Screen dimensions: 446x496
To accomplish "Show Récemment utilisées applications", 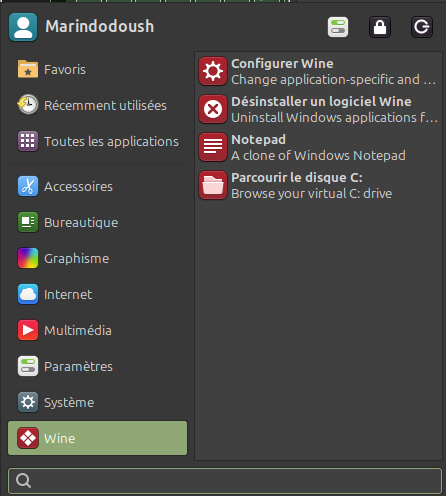I will 97,105.
